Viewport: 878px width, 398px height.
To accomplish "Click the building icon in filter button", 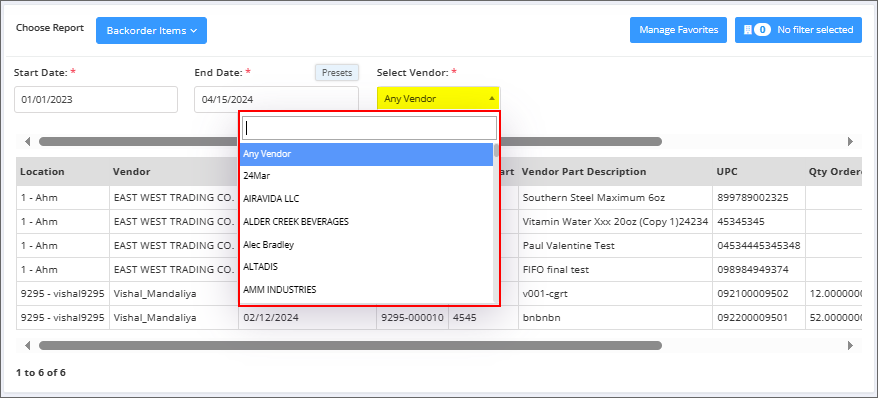I will [747, 30].
